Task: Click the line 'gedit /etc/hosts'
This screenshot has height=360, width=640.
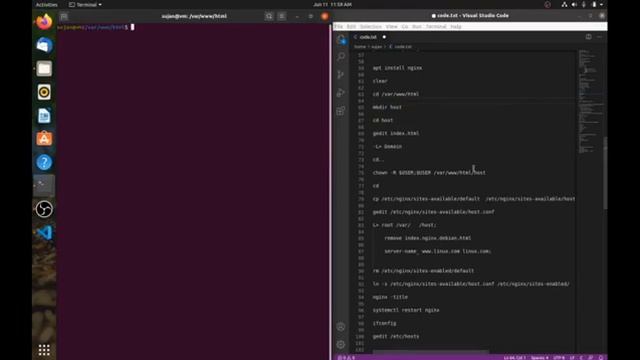Action: click(396, 336)
